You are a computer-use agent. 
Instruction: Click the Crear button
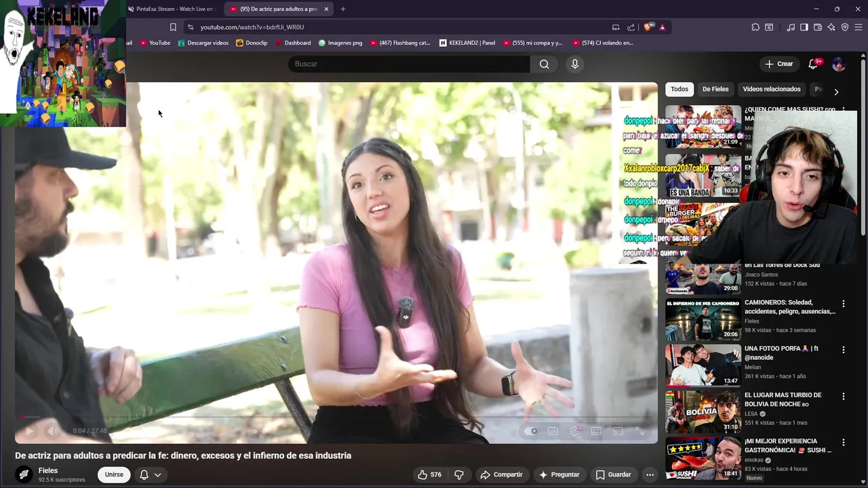[778, 64]
